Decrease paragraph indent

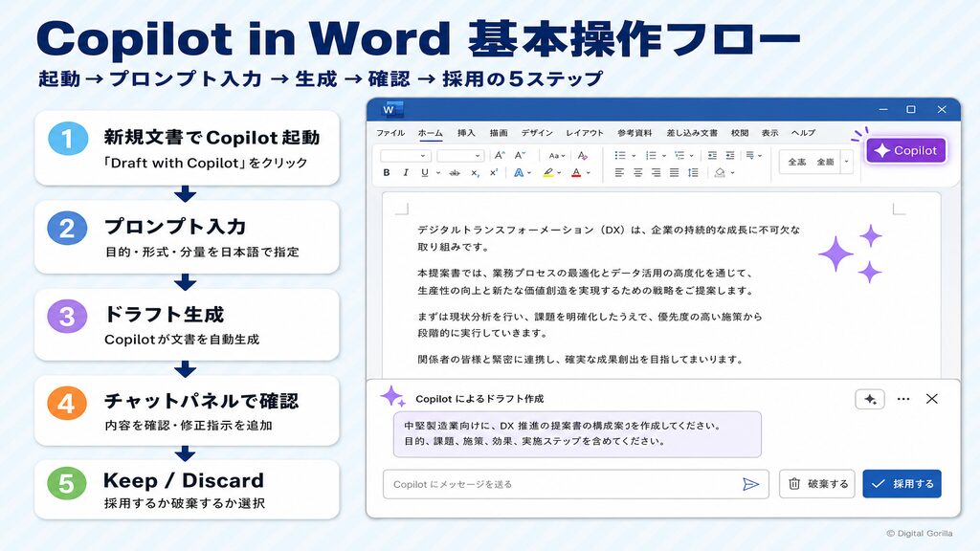click(x=712, y=156)
